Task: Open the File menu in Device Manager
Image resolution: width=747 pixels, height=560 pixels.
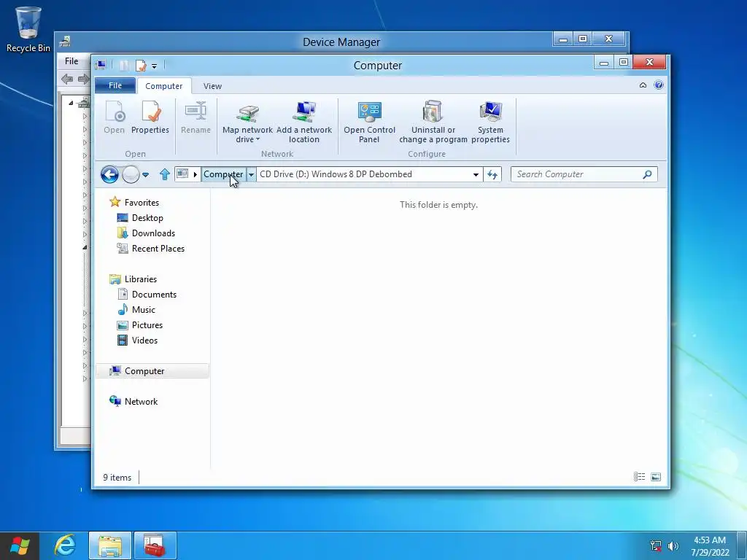Action: [71, 61]
